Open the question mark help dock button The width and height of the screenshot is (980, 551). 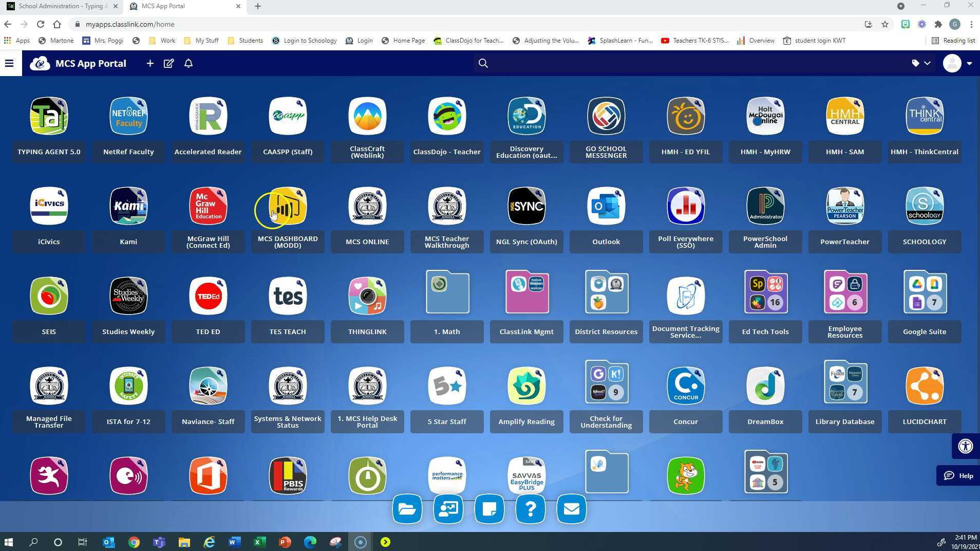pyautogui.click(x=531, y=509)
